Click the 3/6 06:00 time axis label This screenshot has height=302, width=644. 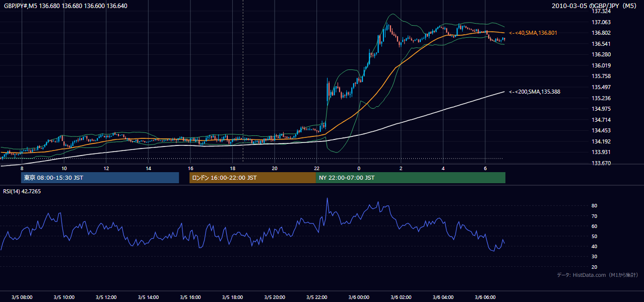(x=485, y=297)
